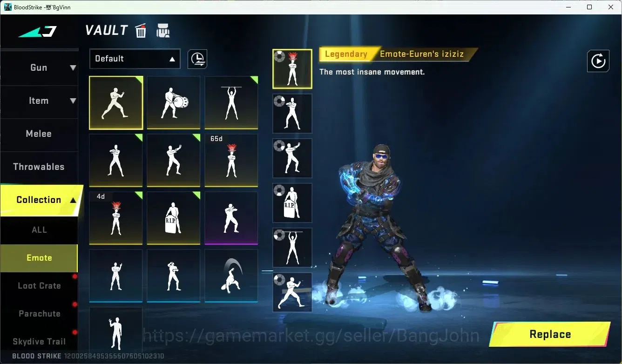622x364 pixels.
Task: Open the Melee category
Action: [x=39, y=134]
